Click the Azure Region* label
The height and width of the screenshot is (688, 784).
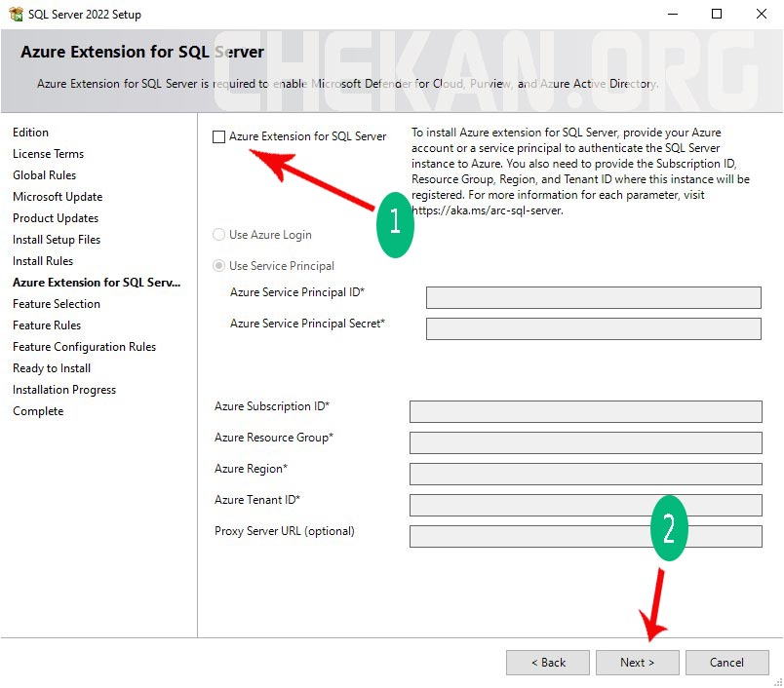click(x=251, y=469)
